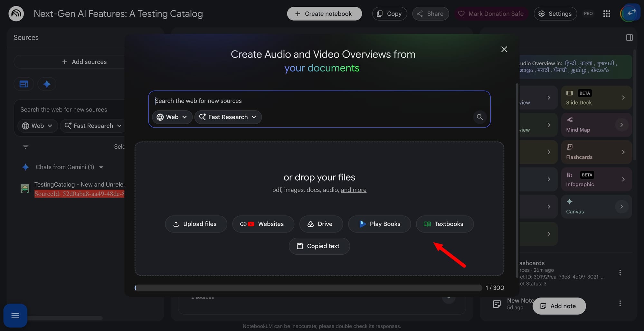The height and width of the screenshot is (331, 644).
Task: Click the New Note document icon
Action: click(497, 304)
